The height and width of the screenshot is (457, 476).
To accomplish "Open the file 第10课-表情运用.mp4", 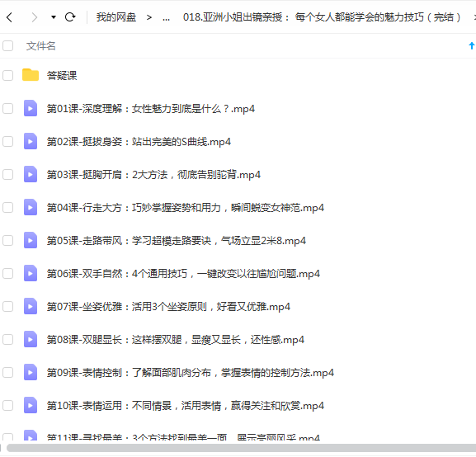I will coord(185,405).
